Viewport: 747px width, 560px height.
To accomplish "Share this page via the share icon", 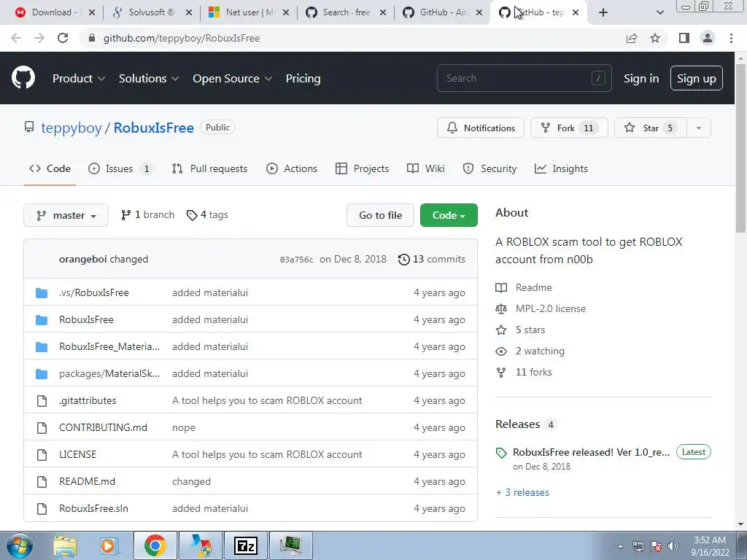I will pos(632,38).
